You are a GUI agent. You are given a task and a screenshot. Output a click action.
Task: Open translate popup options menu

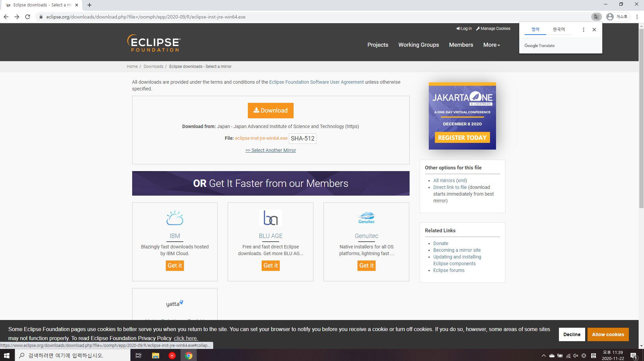click(x=583, y=30)
